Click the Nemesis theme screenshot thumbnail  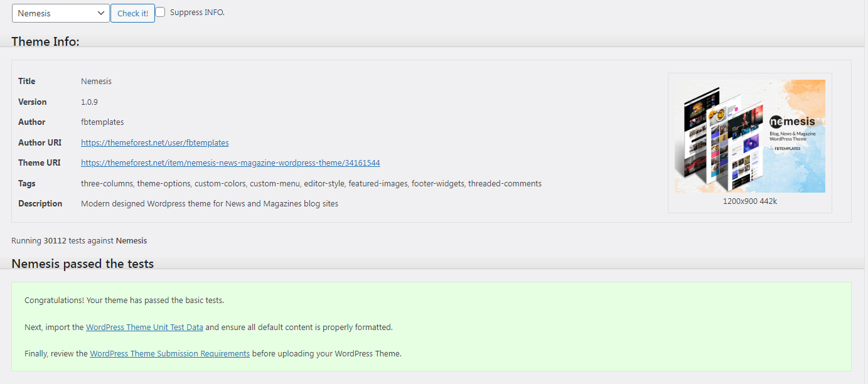(750, 136)
